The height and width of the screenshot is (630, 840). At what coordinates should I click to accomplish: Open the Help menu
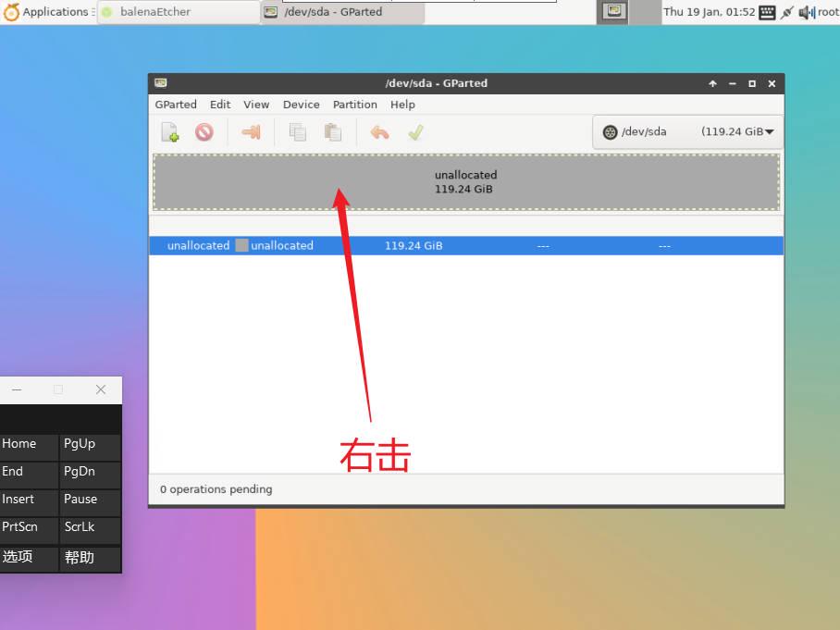pyautogui.click(x=402, y=105)
